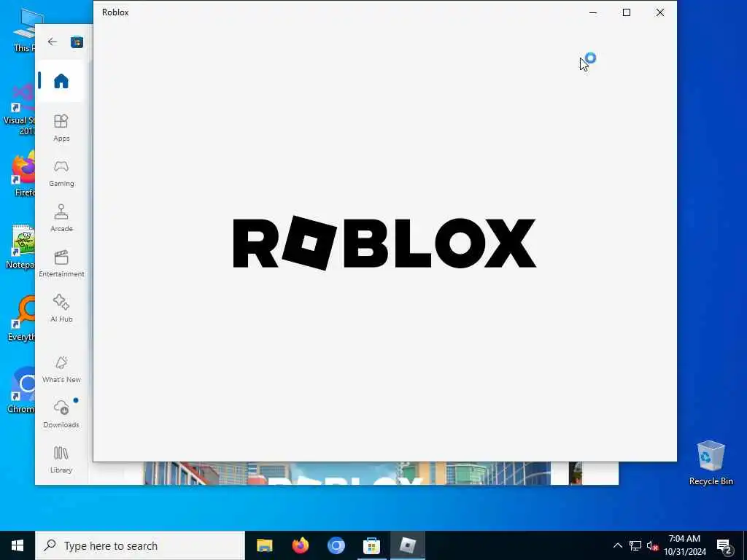Screen dimensions: 747x560
Task: Show hidden system tray icons
Action: click(617, 545)
